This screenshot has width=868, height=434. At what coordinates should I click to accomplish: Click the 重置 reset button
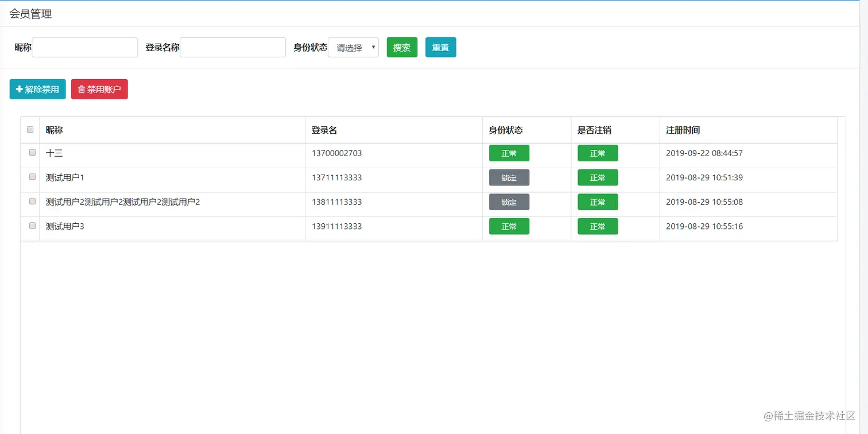pos(441,48)
